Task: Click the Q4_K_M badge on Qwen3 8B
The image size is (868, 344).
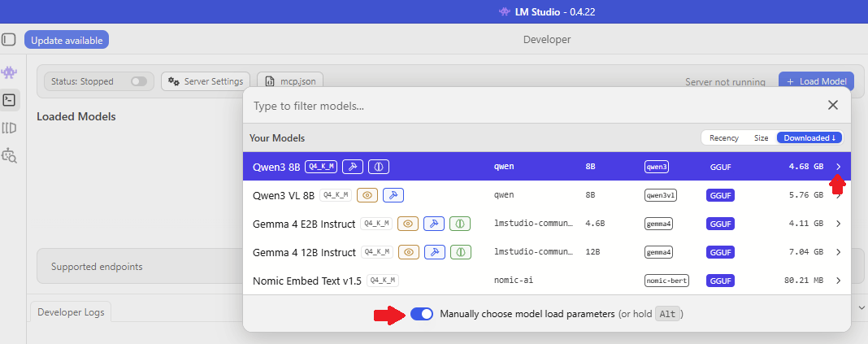Action: coord(320,166)
